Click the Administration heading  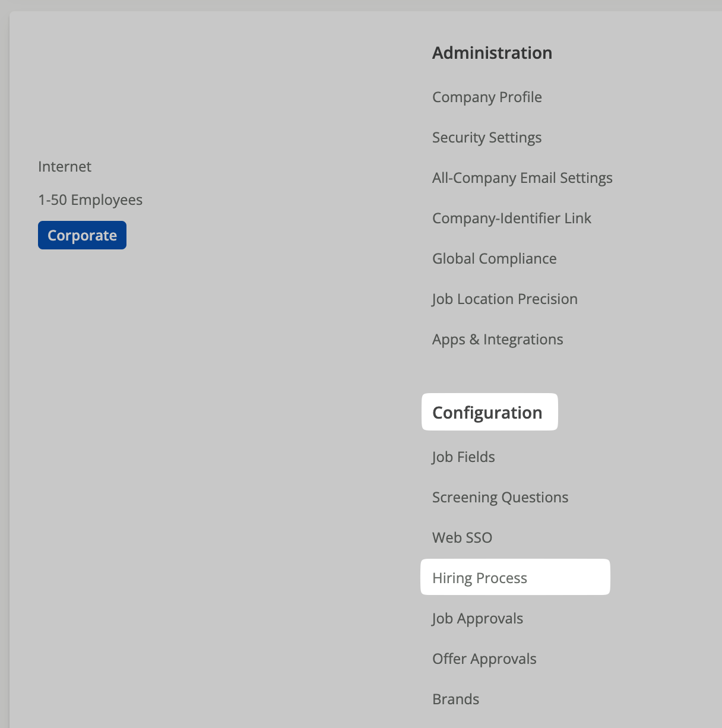coord(492,53)
